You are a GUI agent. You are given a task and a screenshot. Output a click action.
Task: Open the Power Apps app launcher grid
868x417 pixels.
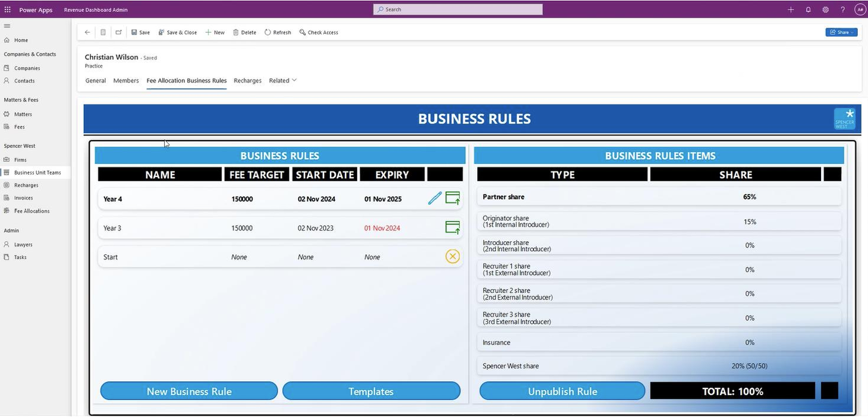click(x=8, y=10)
